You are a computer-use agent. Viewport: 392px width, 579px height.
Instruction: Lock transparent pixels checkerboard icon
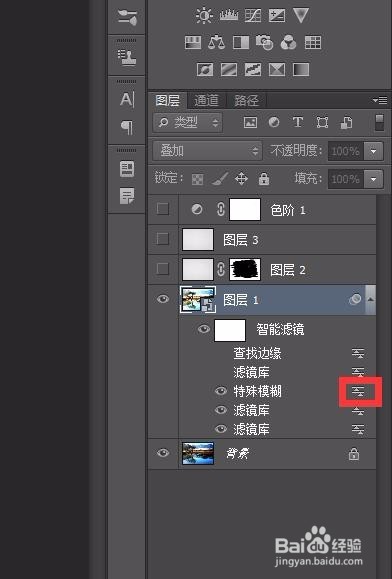(x=197, y=179)
